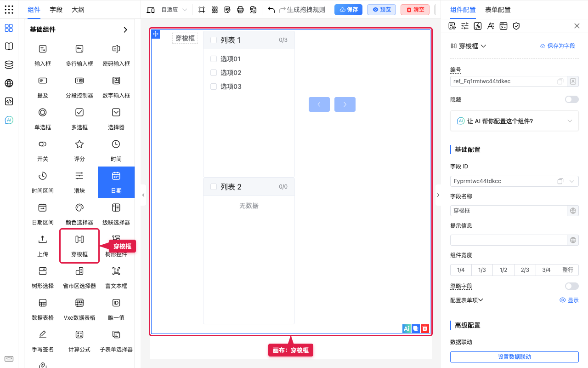Switch to the 组件 tab
588x368 pixels.
pyautogui.click(x=34, y=10)
